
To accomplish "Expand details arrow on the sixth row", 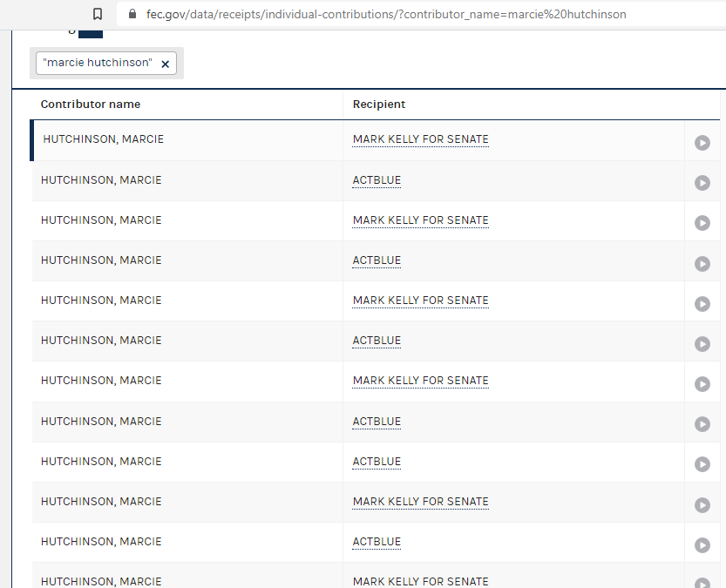I will click(x=702, y=344).
